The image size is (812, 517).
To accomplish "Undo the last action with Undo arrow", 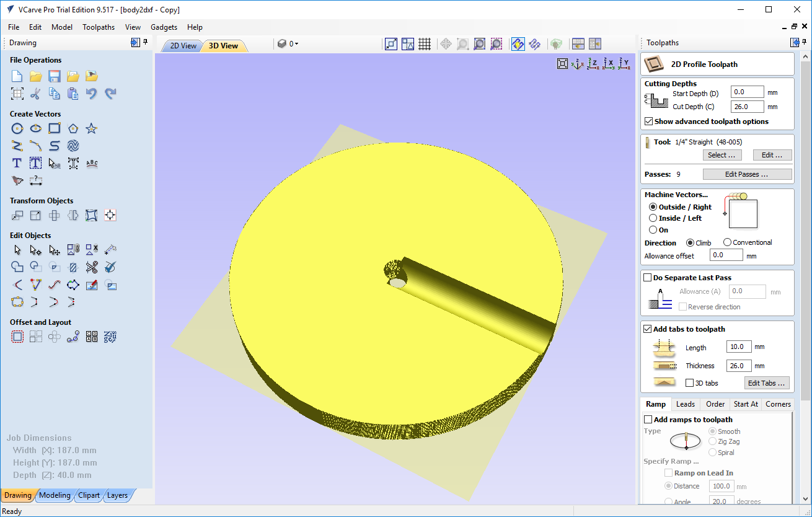I will pos(92,94).
